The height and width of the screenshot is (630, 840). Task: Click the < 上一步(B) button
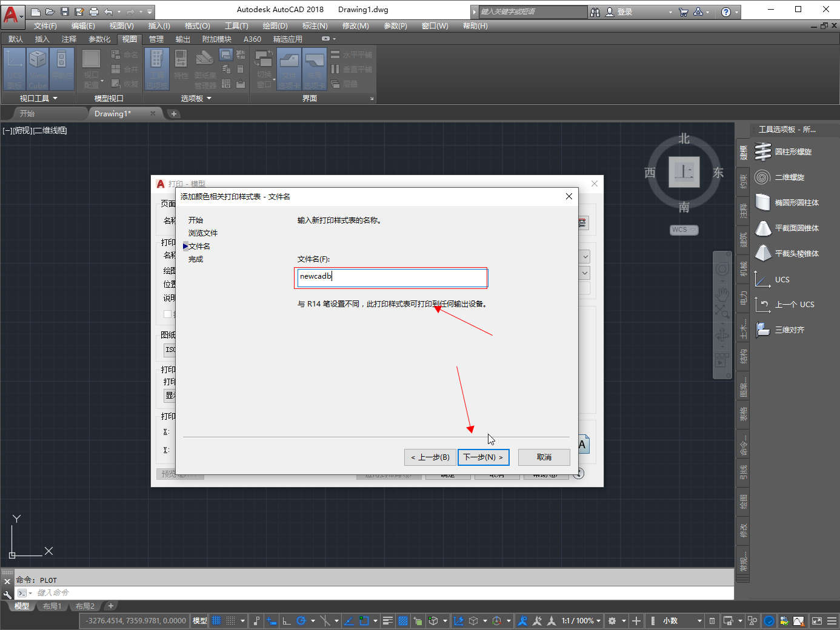coord(430,457)
